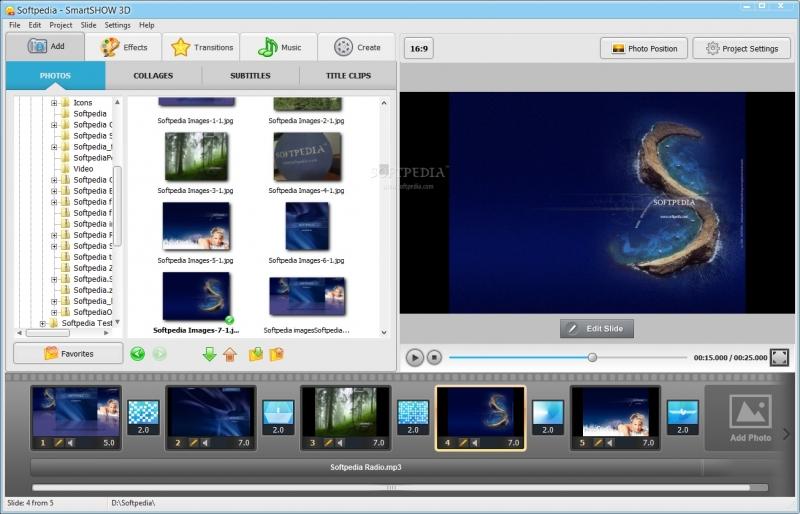The height and width of the screenshot is (514, 800).
Task: Open Project Settings
Action: tap(741, 48)
